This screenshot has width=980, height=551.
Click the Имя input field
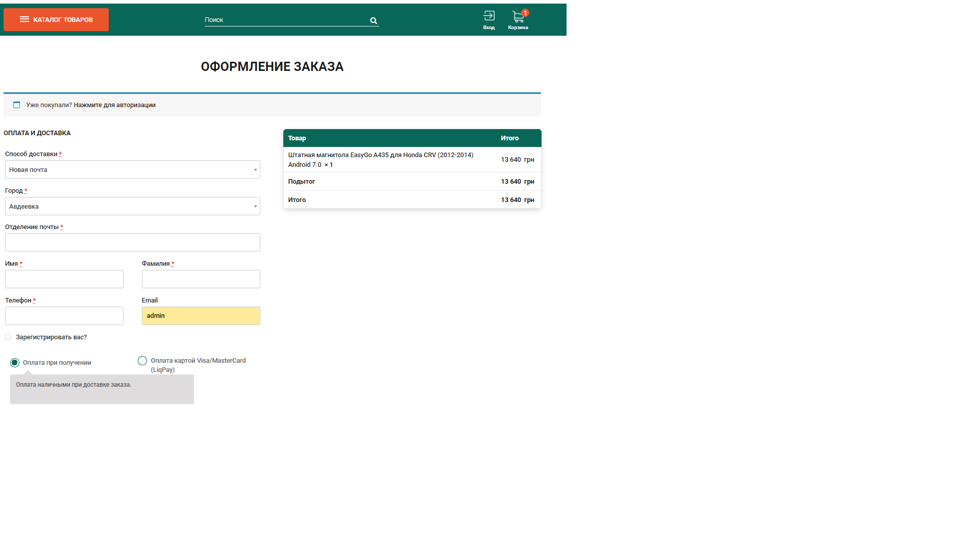click(64, 279)
